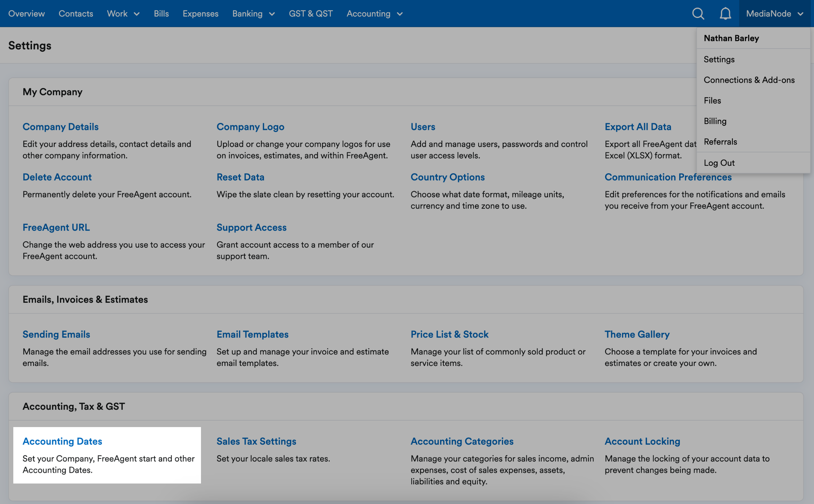Open the Delete Account link

[57, 177]
